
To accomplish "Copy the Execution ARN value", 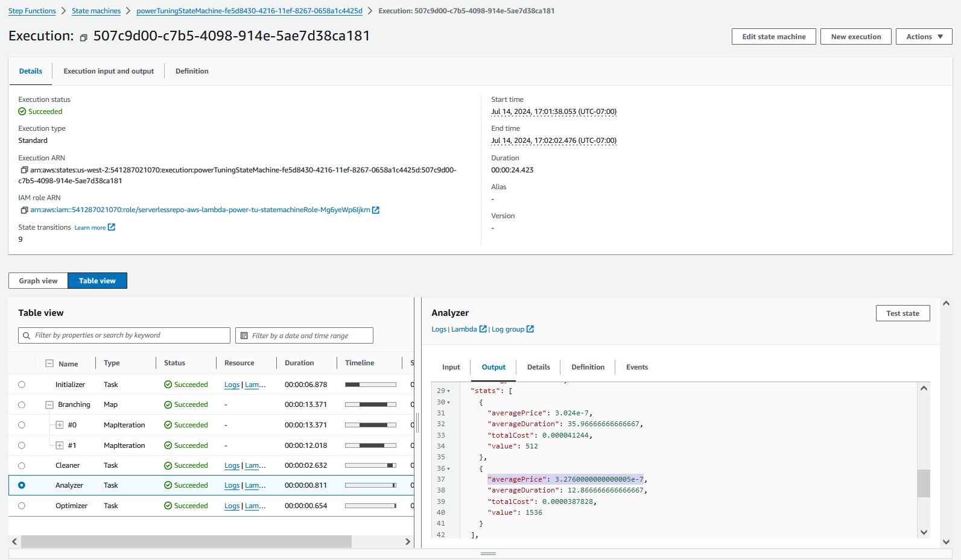I will 24,170.
